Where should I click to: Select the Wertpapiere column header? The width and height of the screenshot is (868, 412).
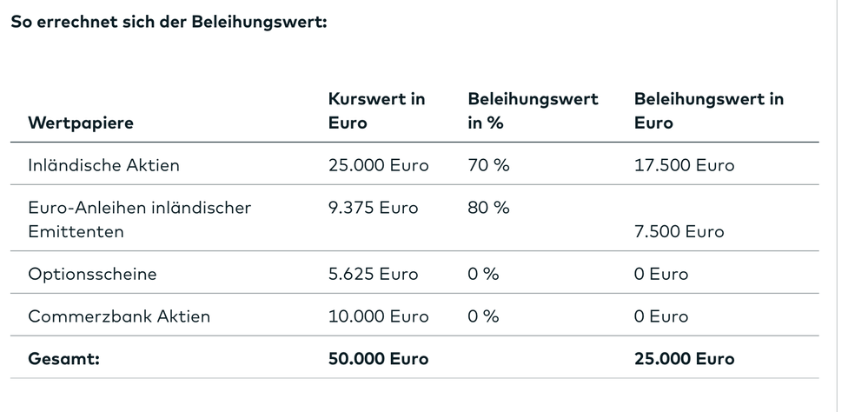pos(81,123)
